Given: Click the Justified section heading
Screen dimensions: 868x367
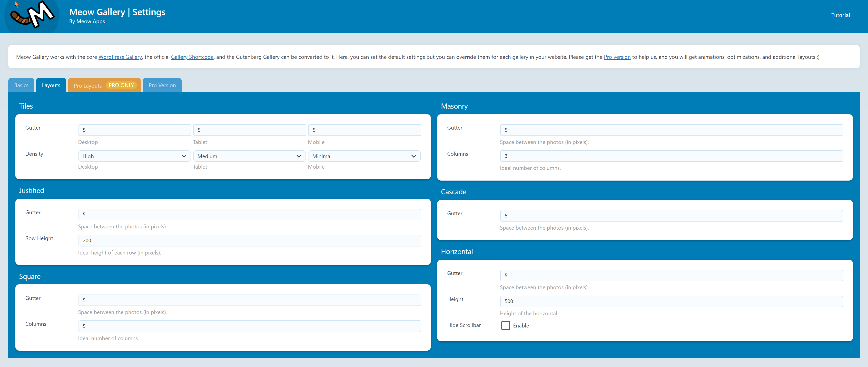Looking at the screenshot, I should (32, 191).
